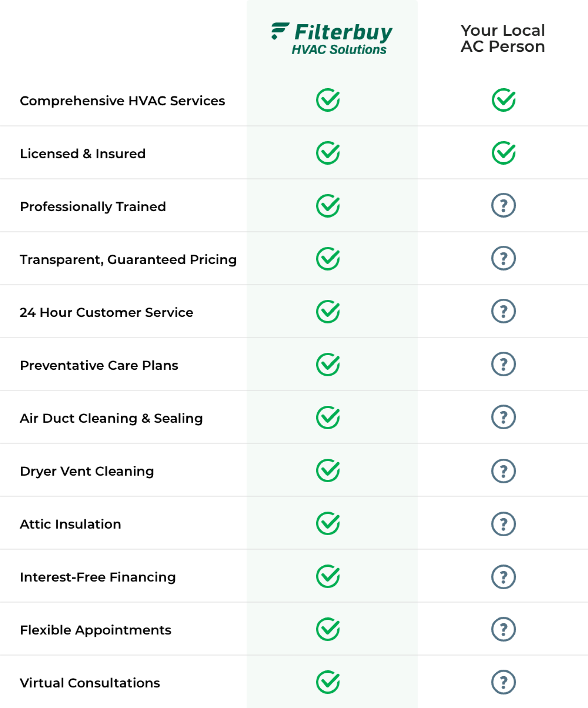588x708 pixels.
Task: Click the Dryer Vent Cleaning label
Action: click(87, 472)
